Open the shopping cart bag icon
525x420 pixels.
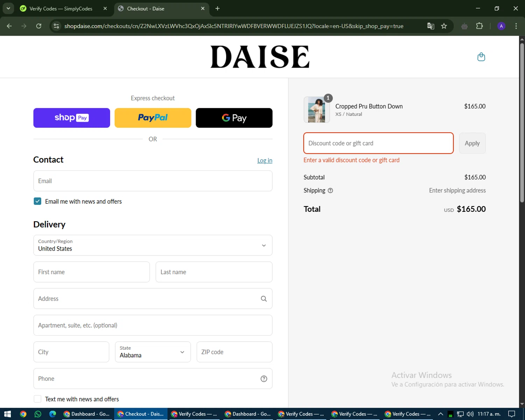point(481,57)
